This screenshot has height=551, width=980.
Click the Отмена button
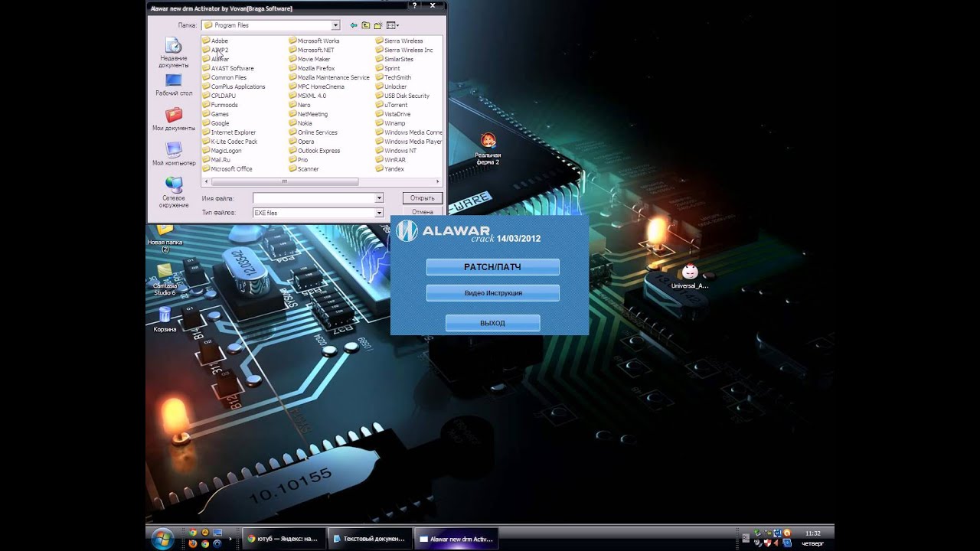pos(423,213)
